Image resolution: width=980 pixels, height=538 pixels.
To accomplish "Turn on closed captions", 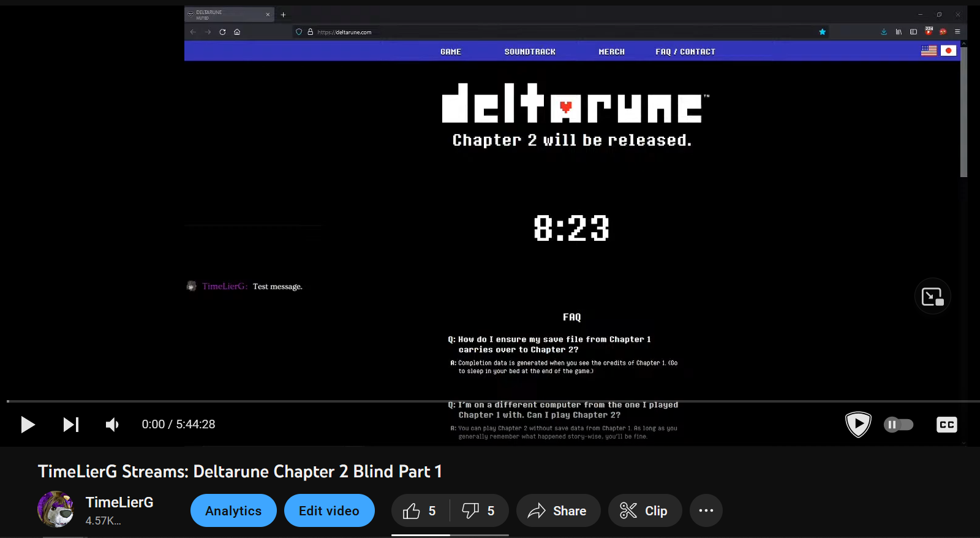I will coord(946,425).
